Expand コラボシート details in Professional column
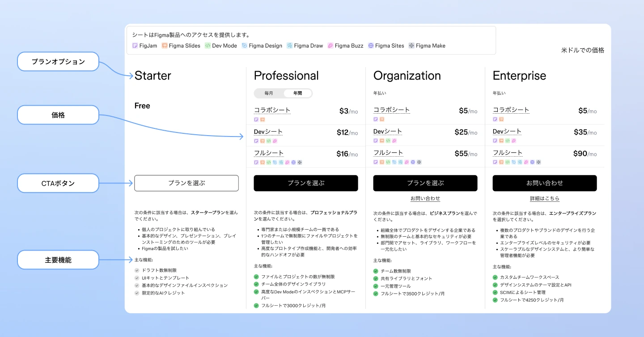The width and height of the screenshot is (644, 337). (272, 110)
